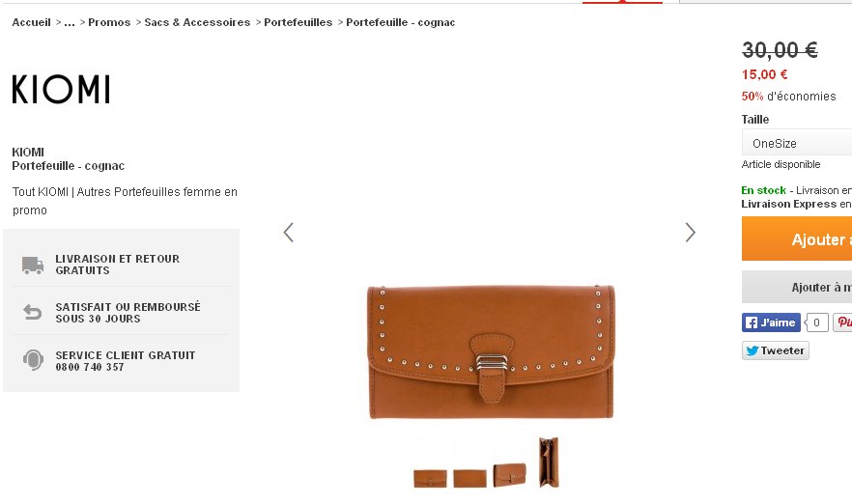Click the KIOMI brand logo
Image resolution: width=852 pixels, height=504 pixels.
61,89
